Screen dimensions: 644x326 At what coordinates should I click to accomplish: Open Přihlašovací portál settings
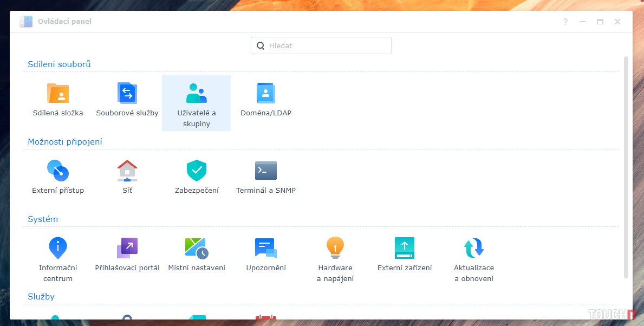coord(127,249)
